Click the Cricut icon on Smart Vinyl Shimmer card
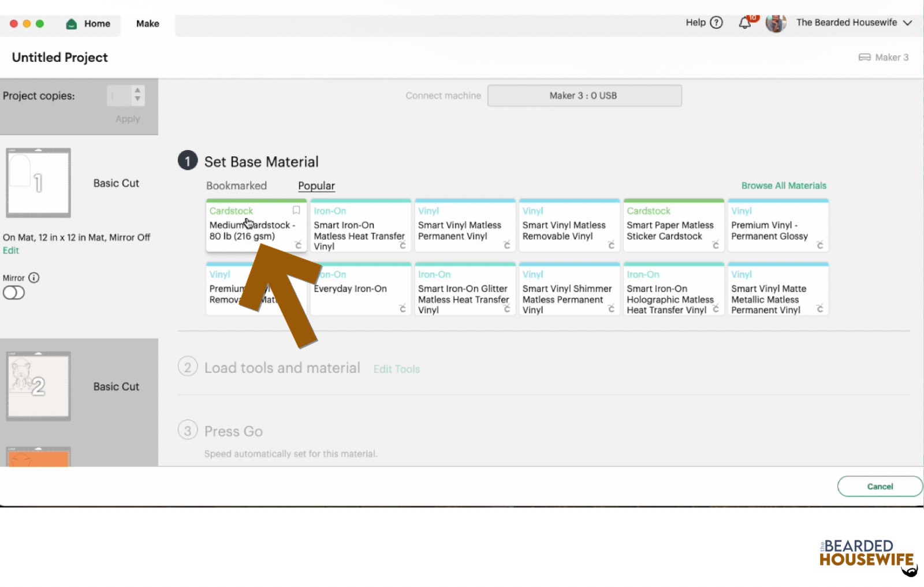Screen dimensions: 924x587 tap(612, 309)
